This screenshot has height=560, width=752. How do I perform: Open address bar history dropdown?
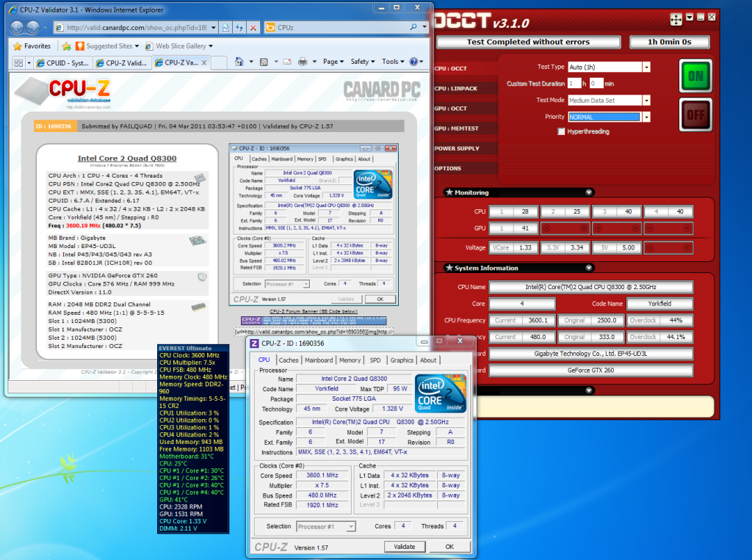(214, 28)
